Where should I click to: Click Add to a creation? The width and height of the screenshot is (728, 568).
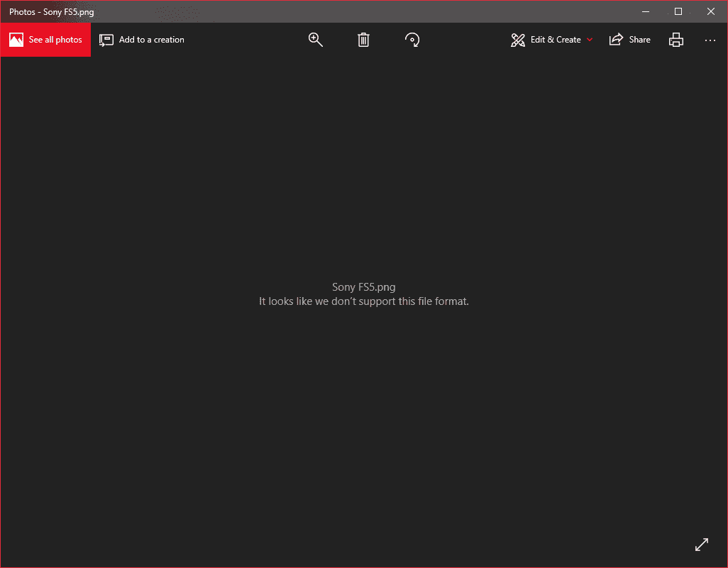142,40
